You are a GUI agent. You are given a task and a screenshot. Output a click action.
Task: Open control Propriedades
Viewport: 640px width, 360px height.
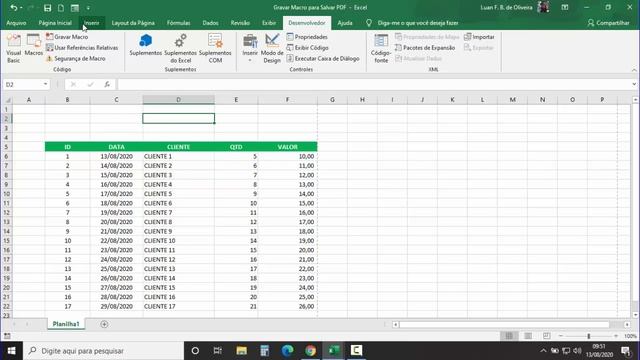pos(307,37)
